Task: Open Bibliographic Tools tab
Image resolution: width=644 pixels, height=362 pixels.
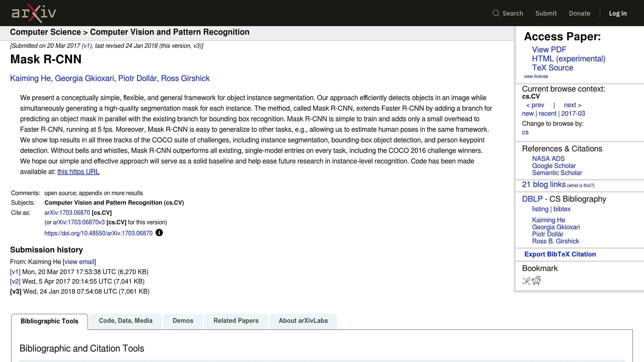Action: click(x=49, y=321)
